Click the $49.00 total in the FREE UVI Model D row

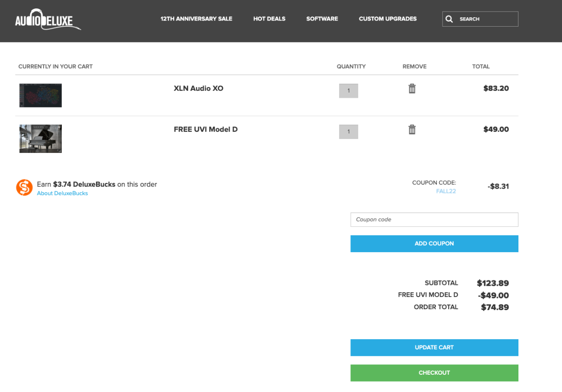(x=496, y=129)
